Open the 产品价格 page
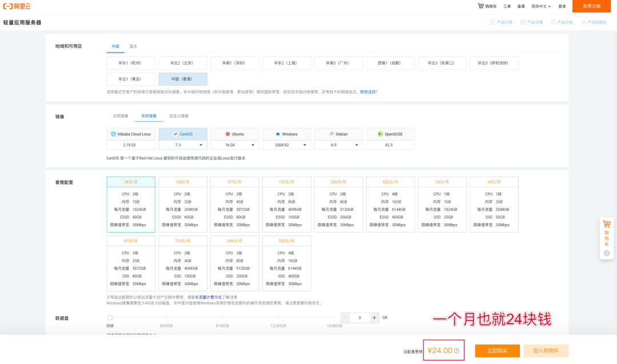Screen dimensions: 617x364 [502, 22]
